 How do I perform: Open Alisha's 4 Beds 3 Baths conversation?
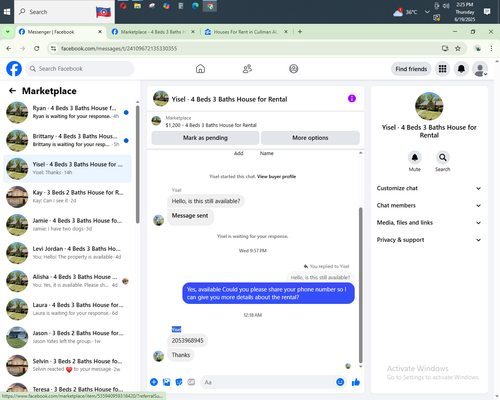tap(67, 281)
